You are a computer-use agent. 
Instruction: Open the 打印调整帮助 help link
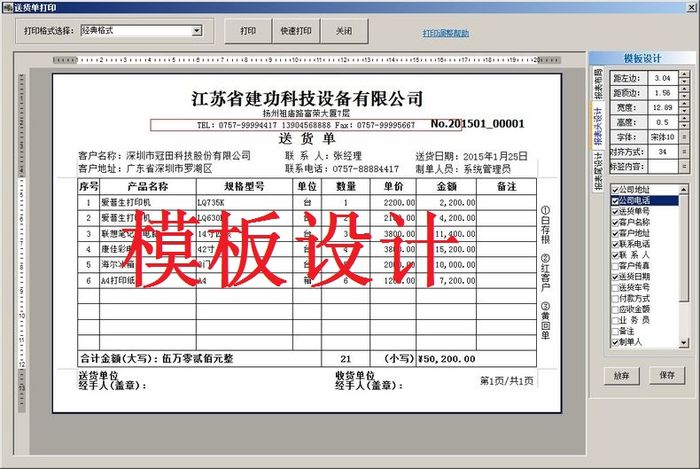(445, 33)
